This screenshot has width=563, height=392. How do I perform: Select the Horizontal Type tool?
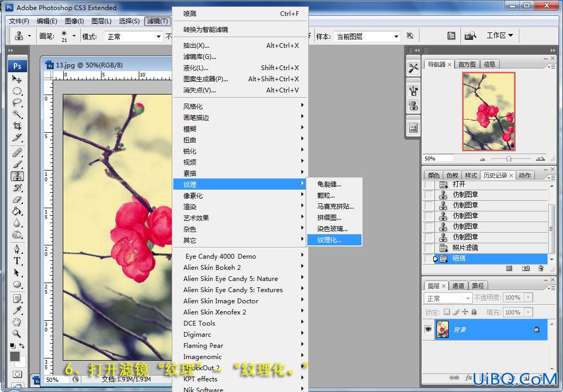click(x=17, y=261)
